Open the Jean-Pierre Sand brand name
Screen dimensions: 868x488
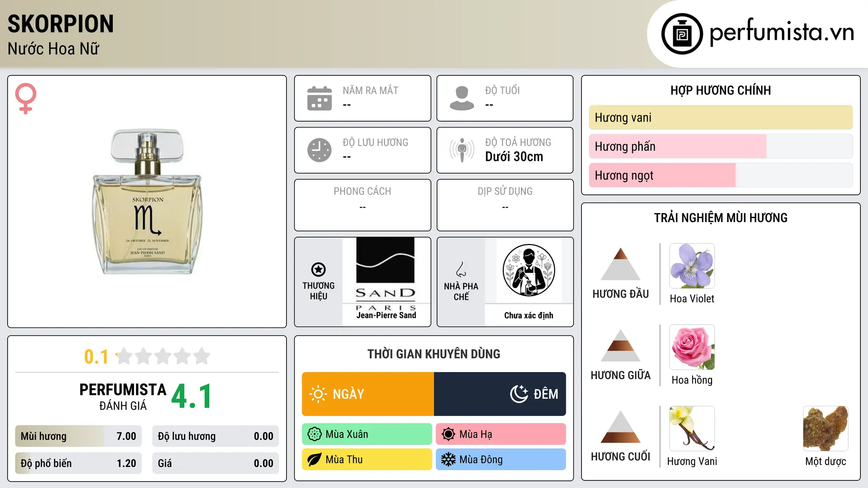(386, 315)
